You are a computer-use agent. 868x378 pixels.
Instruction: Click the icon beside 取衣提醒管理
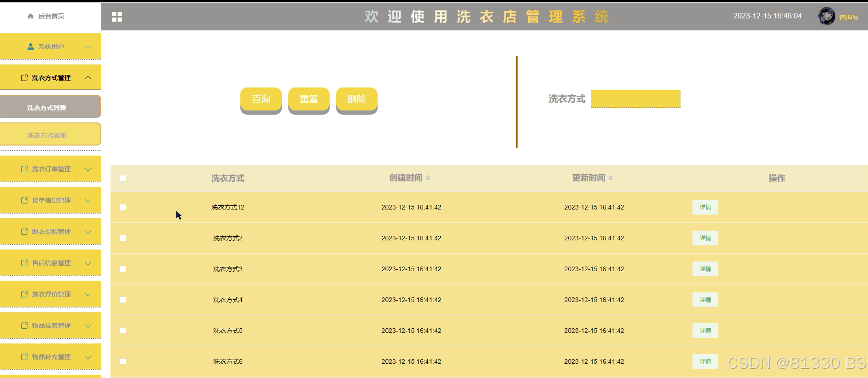[x=24, y=232]
